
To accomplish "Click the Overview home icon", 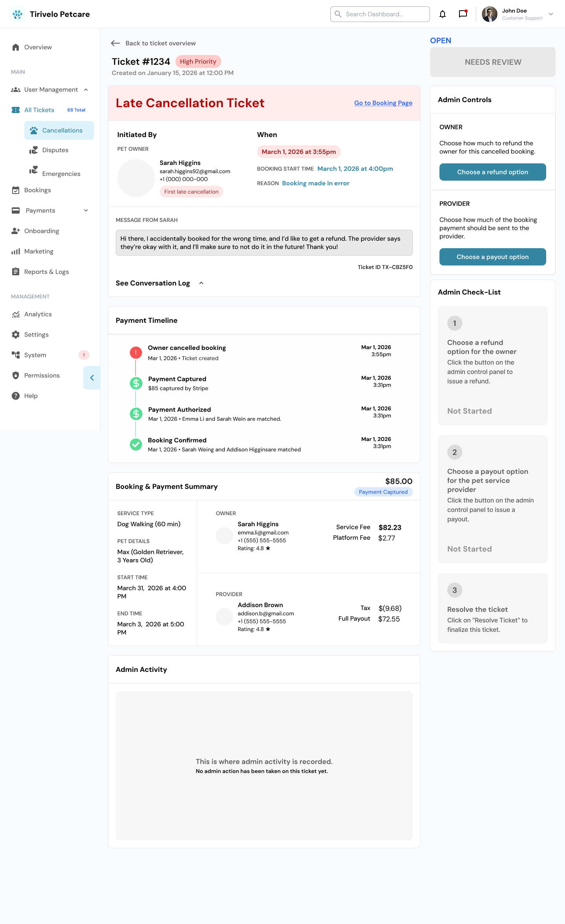I will pyautogui.click(x=16, y=47).
